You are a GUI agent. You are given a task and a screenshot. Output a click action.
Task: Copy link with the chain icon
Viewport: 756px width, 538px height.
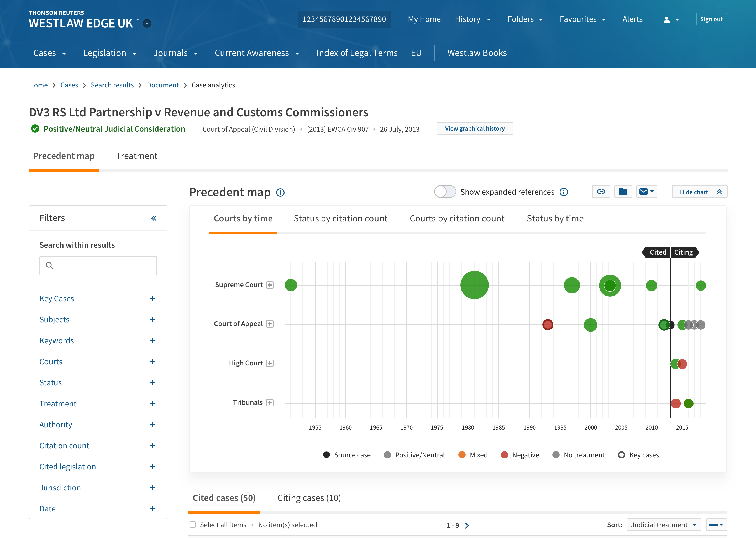601,192
